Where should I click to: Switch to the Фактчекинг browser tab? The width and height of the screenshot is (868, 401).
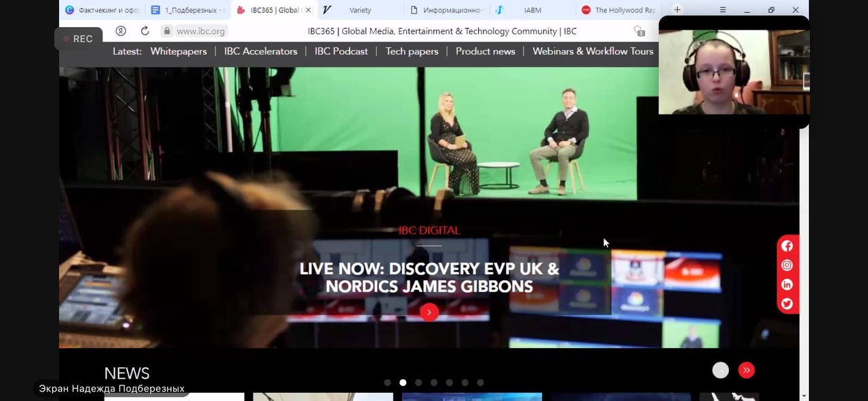tap(102, 10)
